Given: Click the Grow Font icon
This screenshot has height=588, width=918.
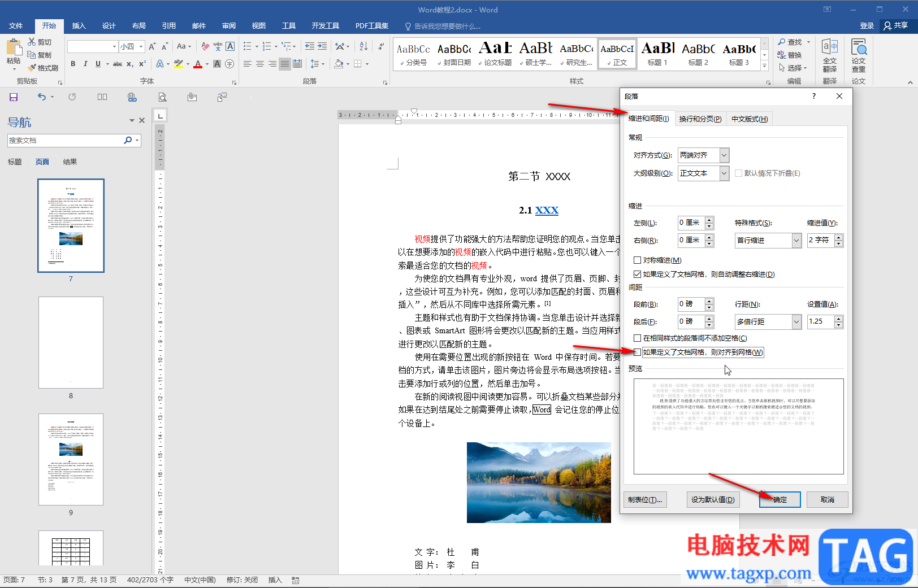Looking at the screenshot, I should click(152, 46).
